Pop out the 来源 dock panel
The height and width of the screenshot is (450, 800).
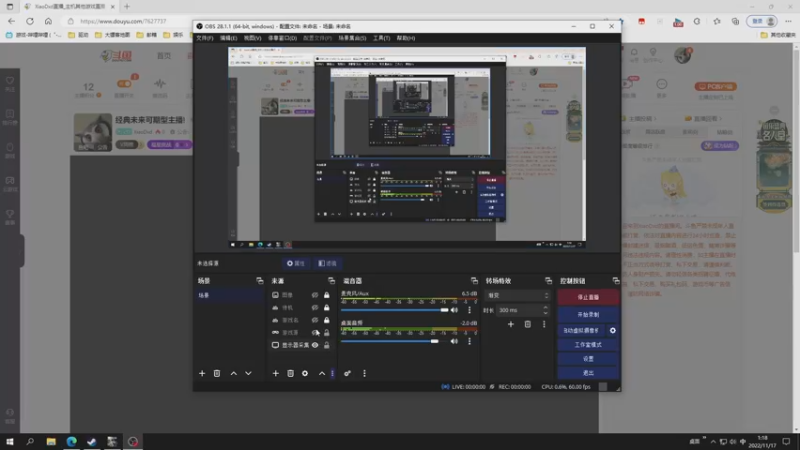point(331,281)
